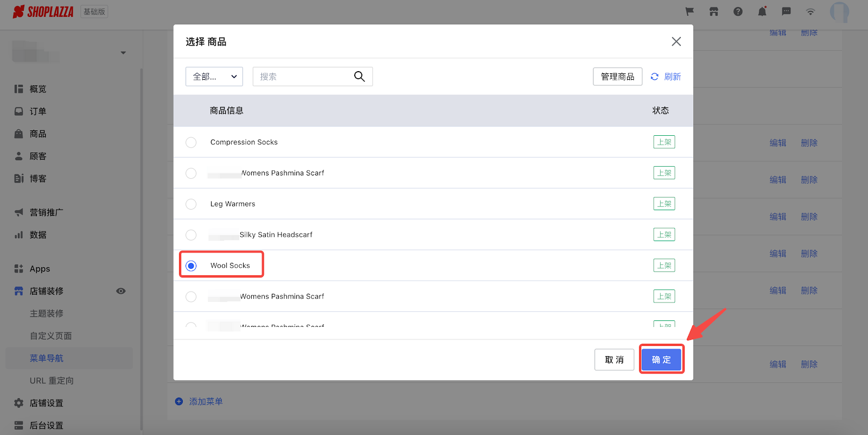Click the 店铺设置 gear icon

[19, 403]
